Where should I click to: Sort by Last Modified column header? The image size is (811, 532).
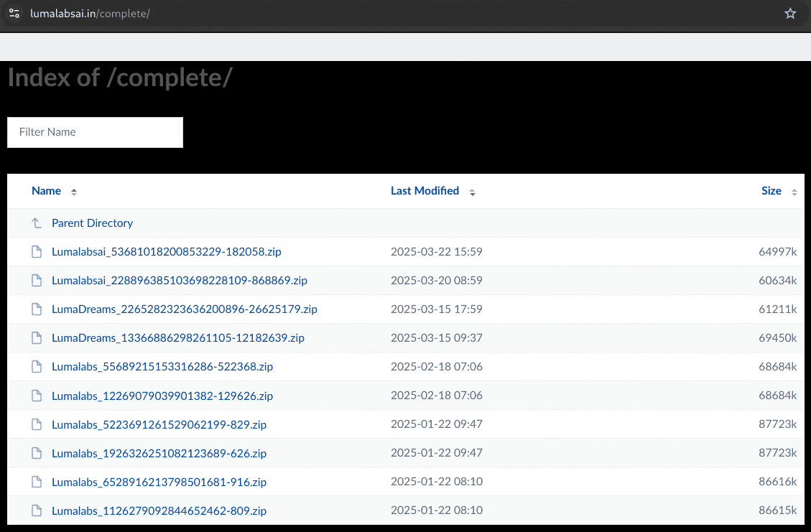[x=425, y=191]
